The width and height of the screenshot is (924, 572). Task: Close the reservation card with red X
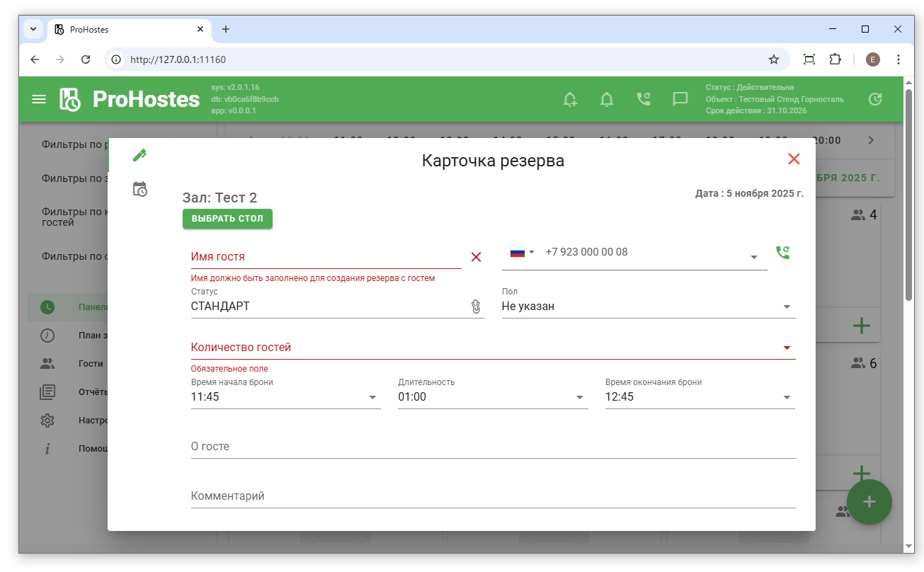point(794,159)
